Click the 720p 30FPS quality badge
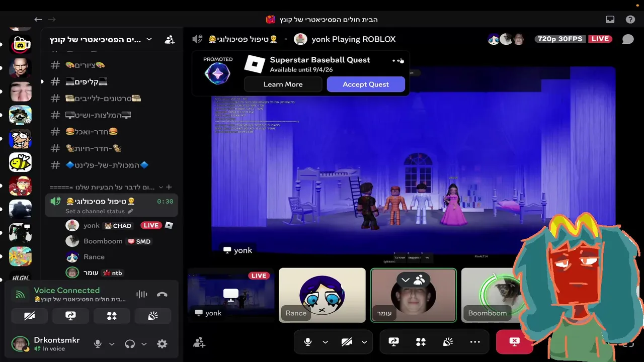 559,39
